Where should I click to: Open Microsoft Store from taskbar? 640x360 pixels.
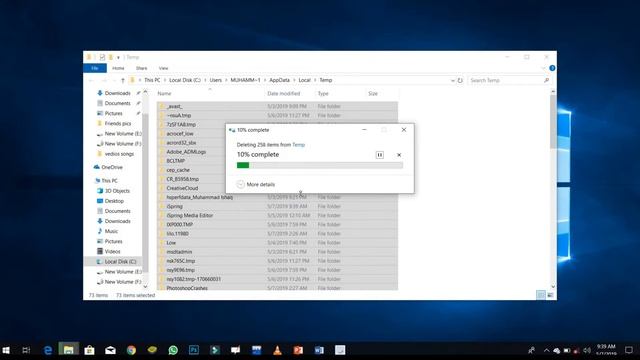point(89,350)
